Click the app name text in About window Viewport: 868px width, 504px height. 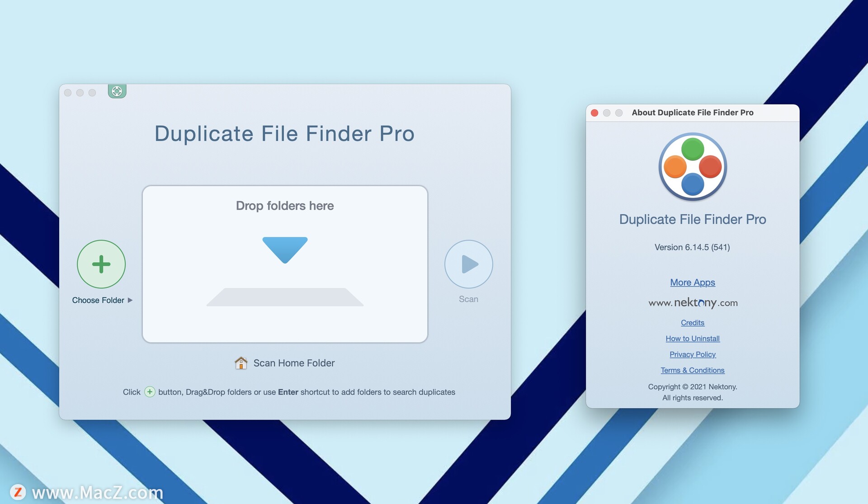(x=693, y=219)
